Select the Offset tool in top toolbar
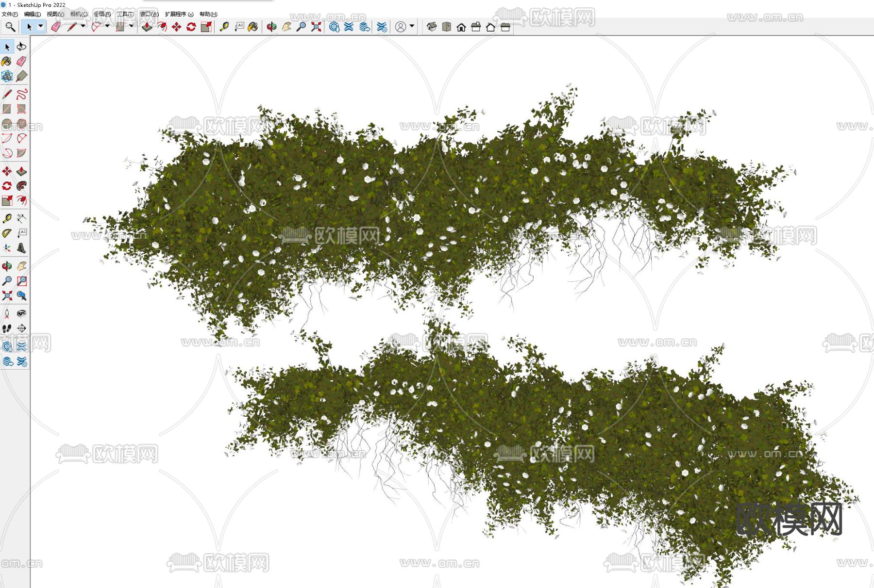Viewport: 874px width, 588px height. coord(162,27)
